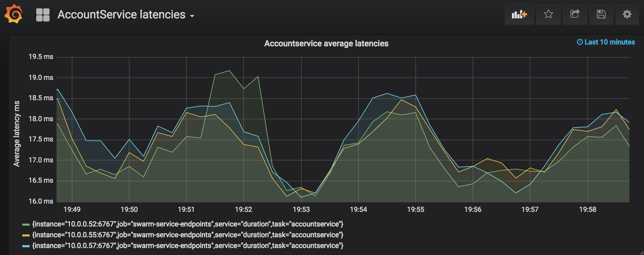Screen dimensions: 644x255
Task: Click the blue color swatch for 10.0.0.57
Action: click(26, 246)
